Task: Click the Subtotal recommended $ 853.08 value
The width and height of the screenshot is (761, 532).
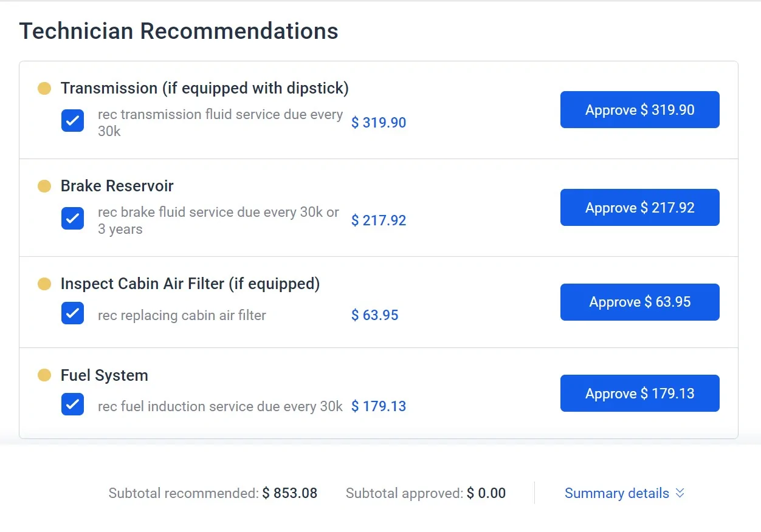Action: [x=290, y=493]
